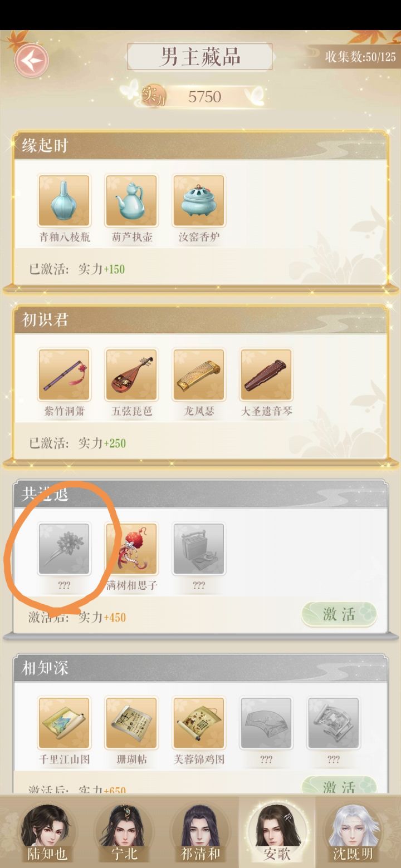Select the 葫芦执壶 teapot icon
Screen dimensions: 401x868
[x=131, y=200]
